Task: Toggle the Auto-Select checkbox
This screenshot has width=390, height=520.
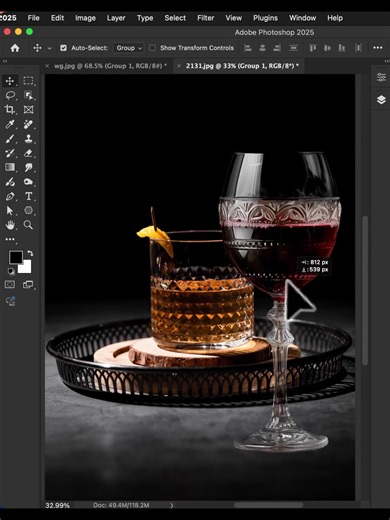Action: 63,48
